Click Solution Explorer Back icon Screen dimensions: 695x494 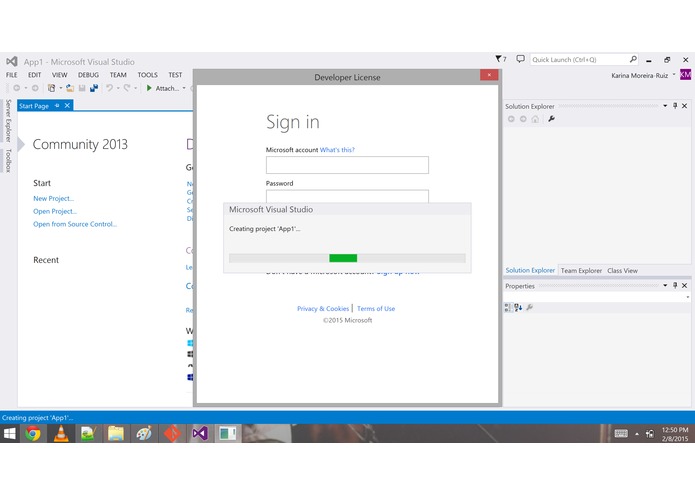point(511,119)
